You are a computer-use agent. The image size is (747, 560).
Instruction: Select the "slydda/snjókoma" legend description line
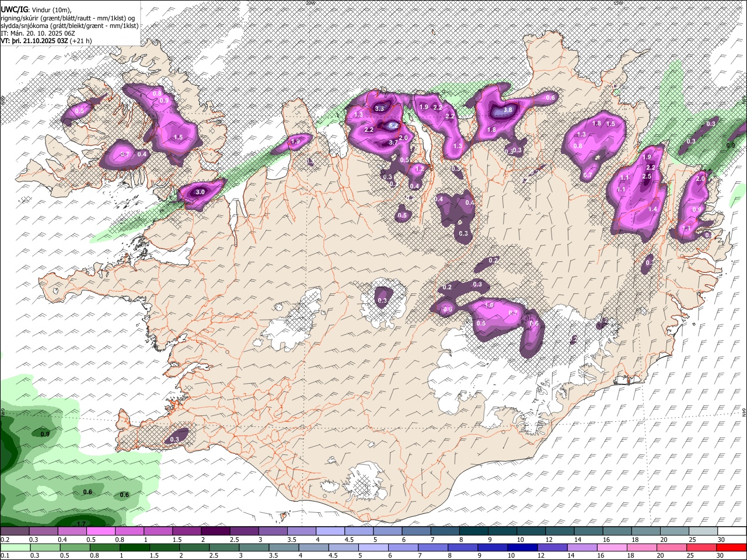69,26
